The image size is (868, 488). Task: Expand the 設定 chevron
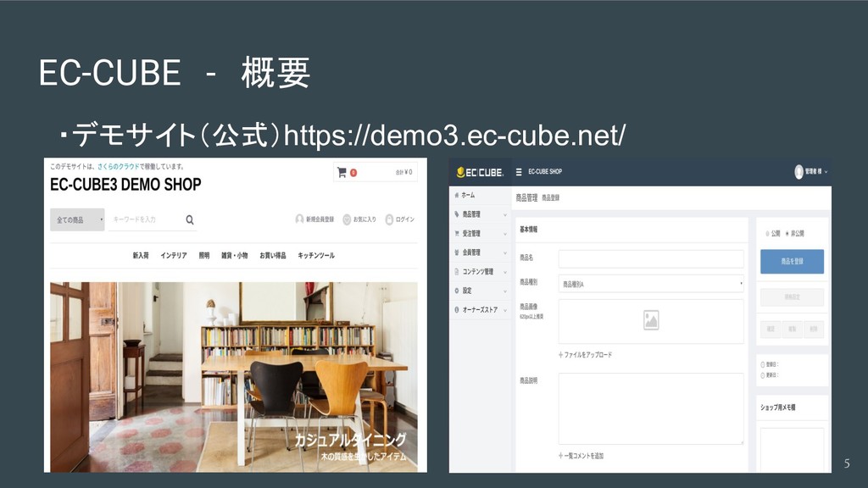(505, 291)
